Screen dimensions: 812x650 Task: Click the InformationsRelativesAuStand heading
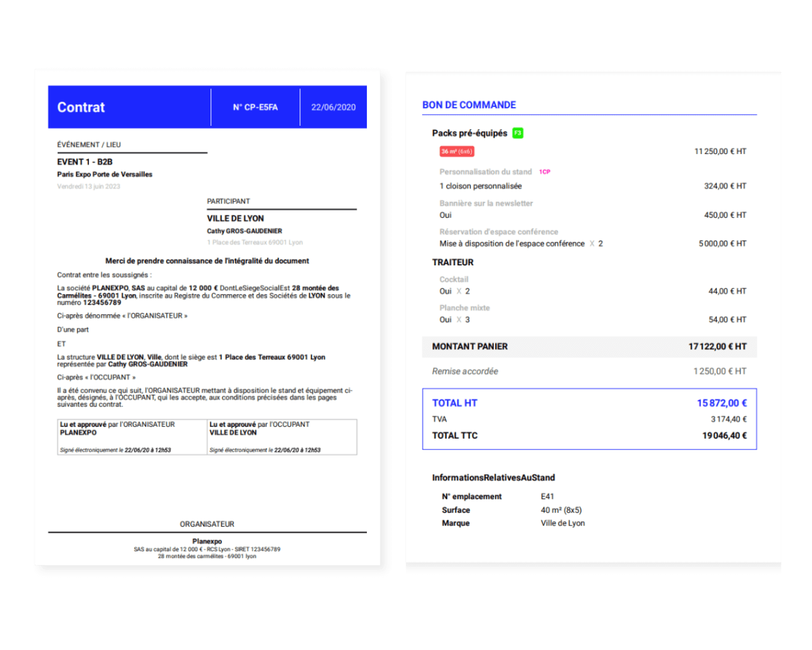[x=493, y=478]
